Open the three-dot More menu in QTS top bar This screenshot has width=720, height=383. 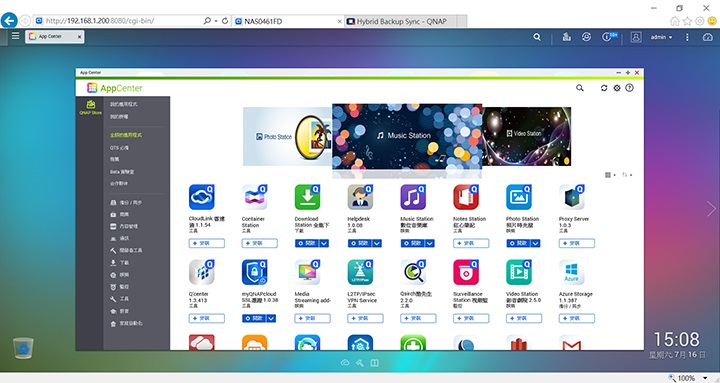point(687,37)
